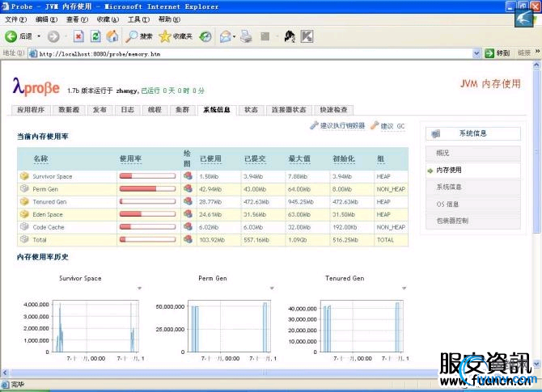Expand the address bar history dropdown
The height and width of the screenshot is (392, 542).
click(x=476, y=53)
